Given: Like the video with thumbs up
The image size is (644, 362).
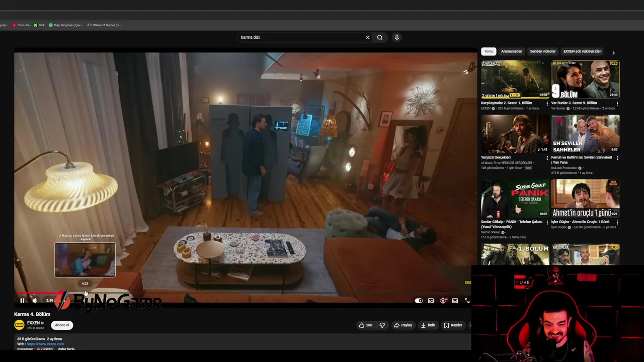Looking at the screenshot, I should pyautogui.click(x=366, y=325).
